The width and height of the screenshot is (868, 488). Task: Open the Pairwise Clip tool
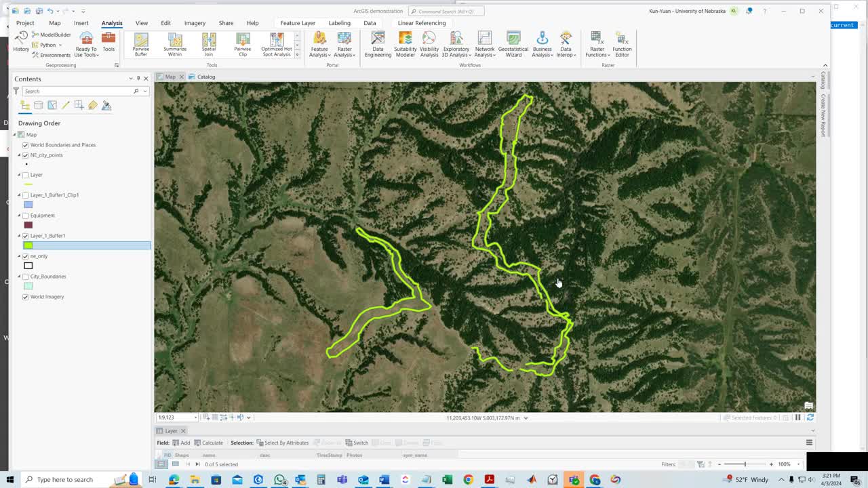click(242, 45)
